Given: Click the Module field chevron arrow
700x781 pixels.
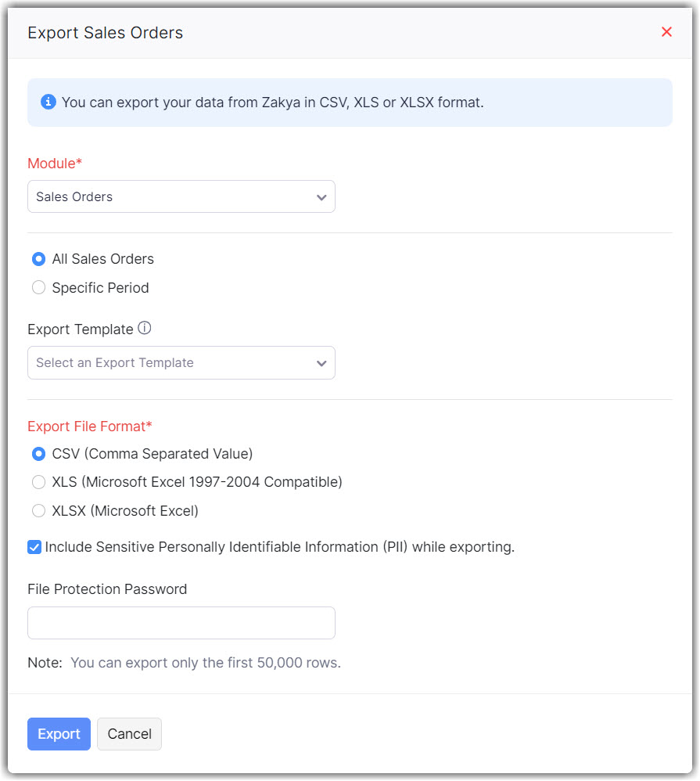Looking at the screenshot, I should (321, 197).
